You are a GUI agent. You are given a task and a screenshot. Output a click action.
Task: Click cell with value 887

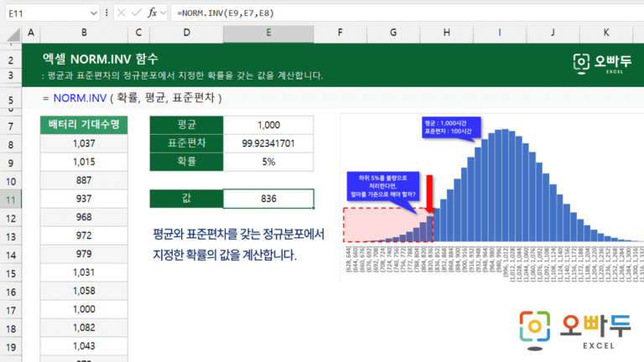coord(84,180)
